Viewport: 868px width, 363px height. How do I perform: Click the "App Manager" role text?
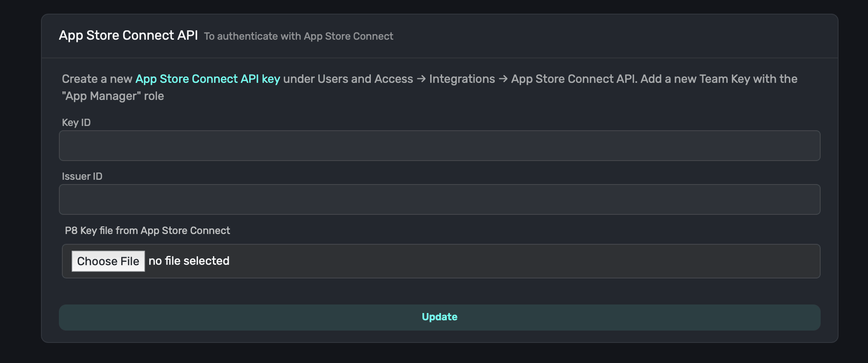coord(113,96)
